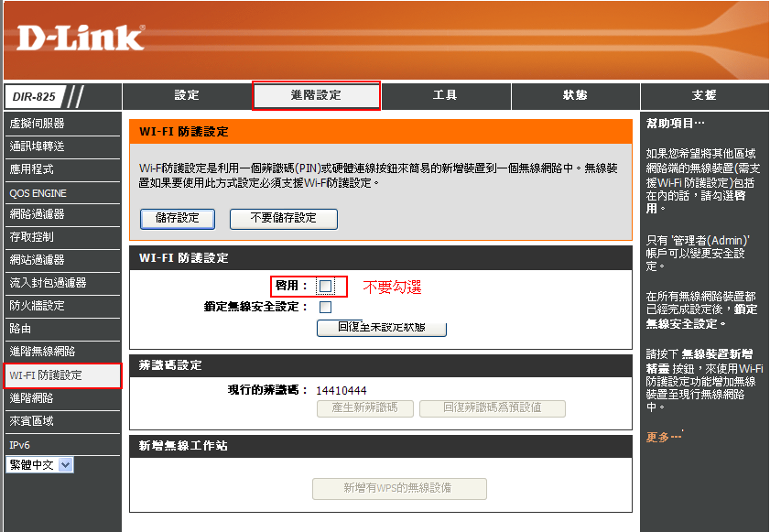
Task: Click the 新增有WPS的無線設備 button
Action: point(399,489)
